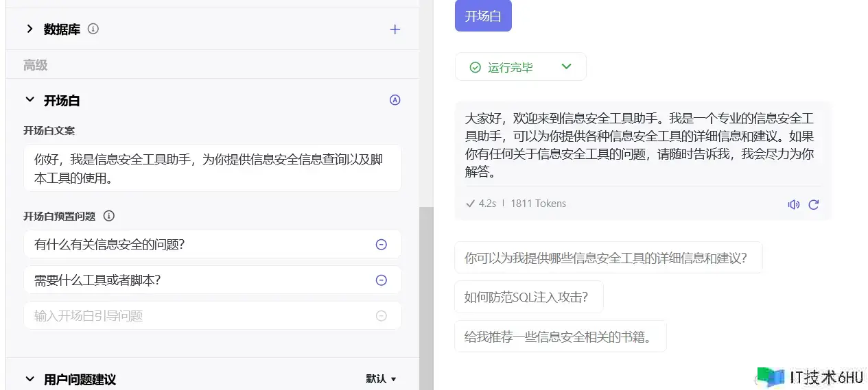Click the info icon beside 开场白预置问题
The width and height of the screenshot is (868, 390).
click(x=108, y=216)
